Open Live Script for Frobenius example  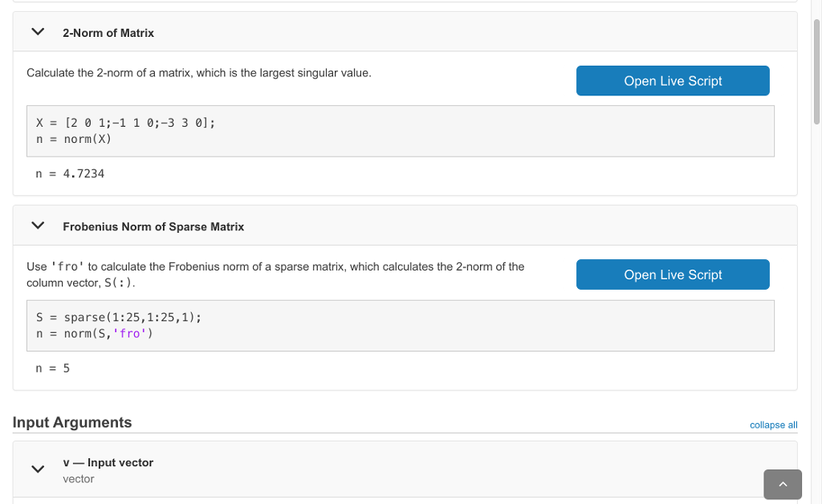(x=673, y=274)
